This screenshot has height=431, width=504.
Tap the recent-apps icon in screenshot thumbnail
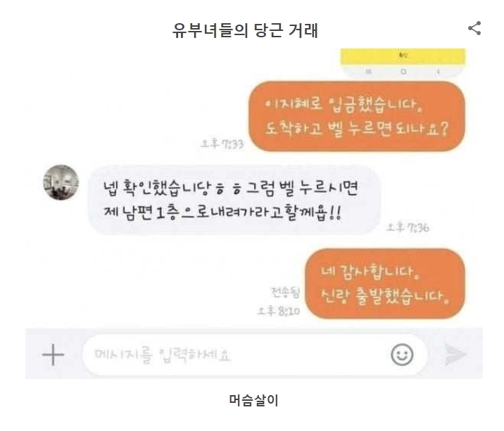tap(368, 72)
